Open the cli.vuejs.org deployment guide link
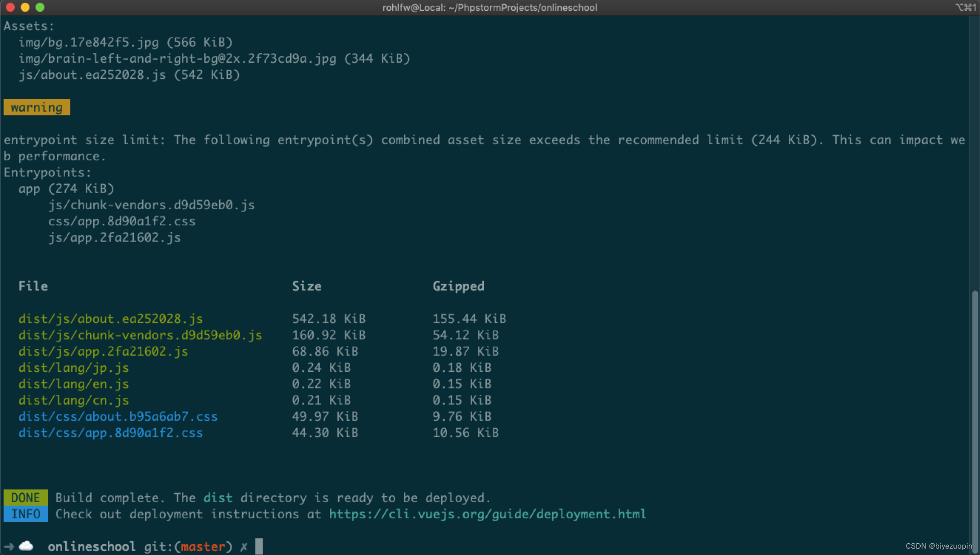The height and width of the screenshot is (555, 980). [x=487, y=514]
